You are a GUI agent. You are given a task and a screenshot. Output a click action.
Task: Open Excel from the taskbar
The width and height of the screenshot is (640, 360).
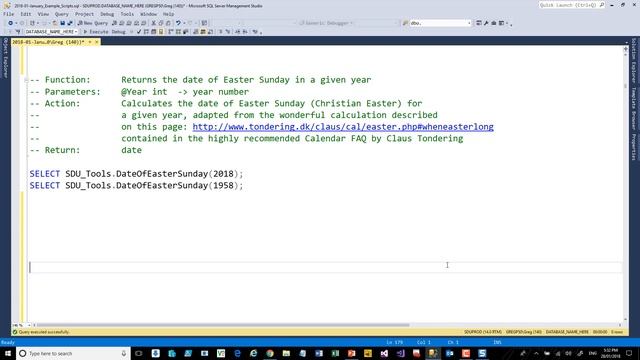tap(335, 353)
